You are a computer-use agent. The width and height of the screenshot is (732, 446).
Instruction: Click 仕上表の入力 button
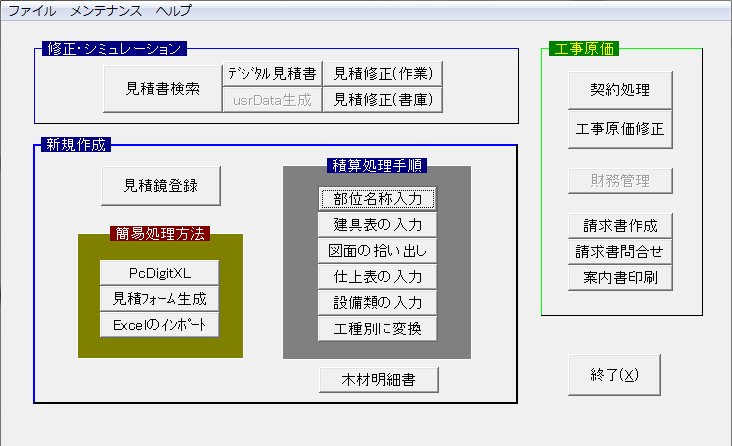coord(377,277)
